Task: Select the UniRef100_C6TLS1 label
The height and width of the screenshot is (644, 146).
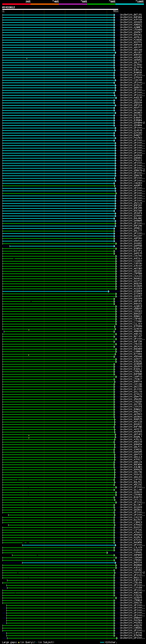Action: click(131, 500)
